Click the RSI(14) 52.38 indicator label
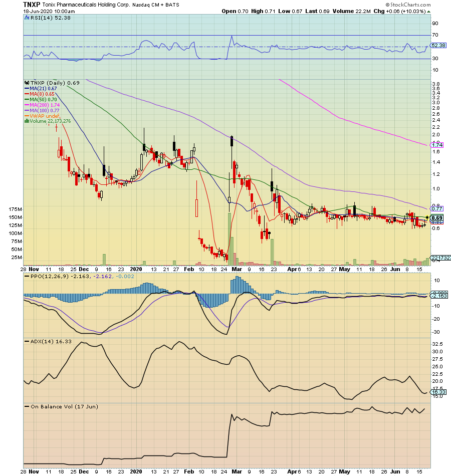Image resolution: width=451 pixels, height=476 pixels. pos(51,18)
